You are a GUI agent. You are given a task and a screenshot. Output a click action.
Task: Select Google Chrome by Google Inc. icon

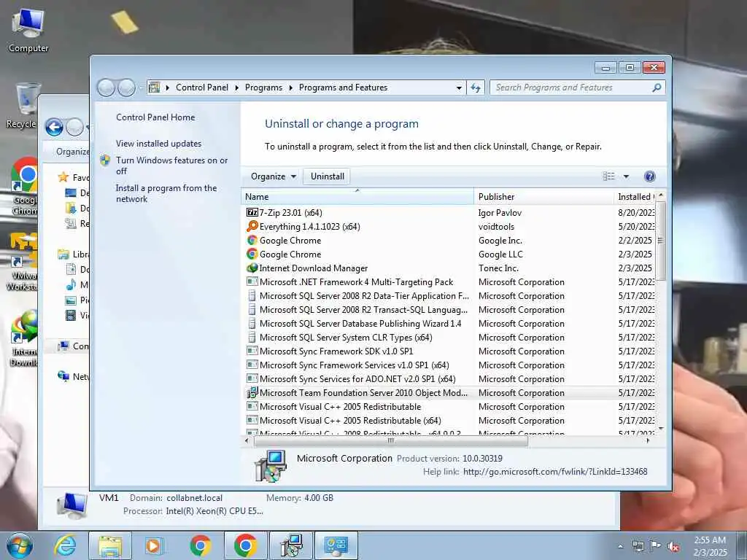click(252, 240)
